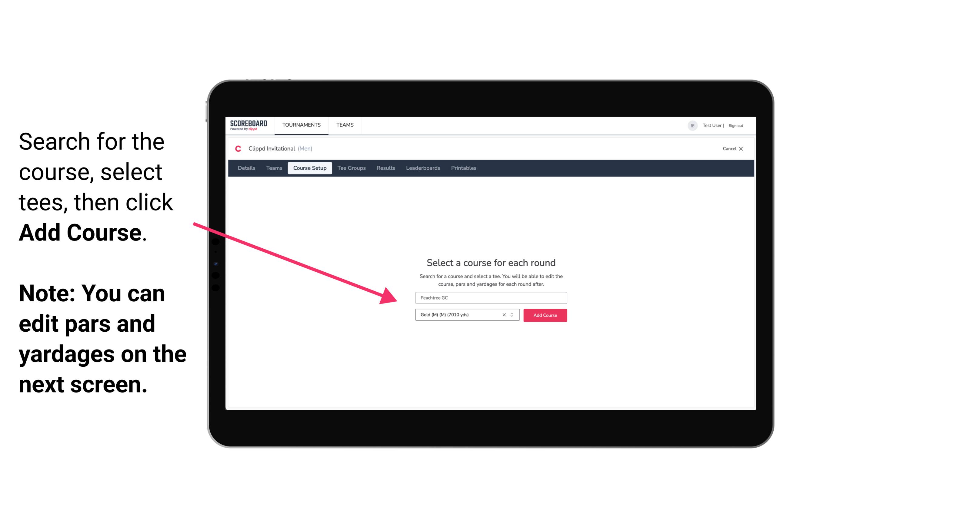Click the Course Setup tab
Viewport: 980px width, 527px height.
pyautogui.click(x=310, y=168)
